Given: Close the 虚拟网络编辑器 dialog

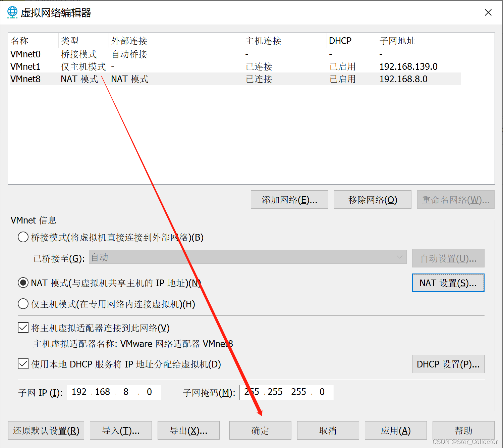Looking at the screenshot, I should coord(488,12).
